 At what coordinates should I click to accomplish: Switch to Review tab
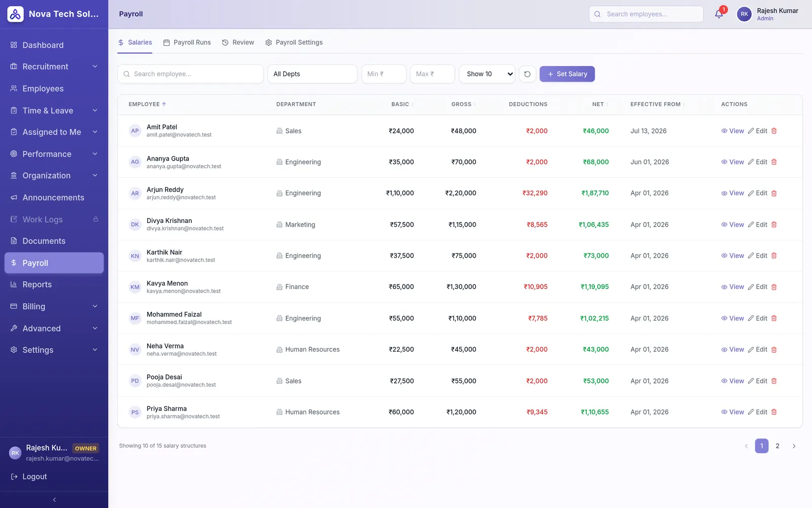point(238,43)
